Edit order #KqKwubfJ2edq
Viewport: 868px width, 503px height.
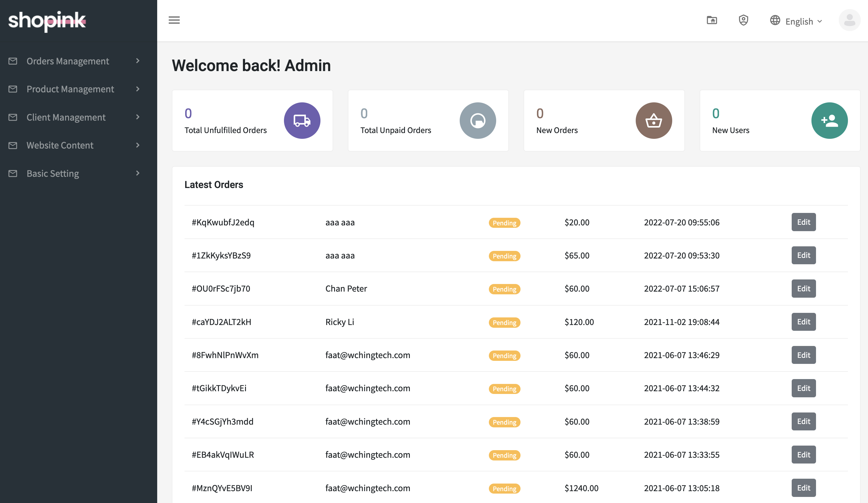click(x=803, y=222)
